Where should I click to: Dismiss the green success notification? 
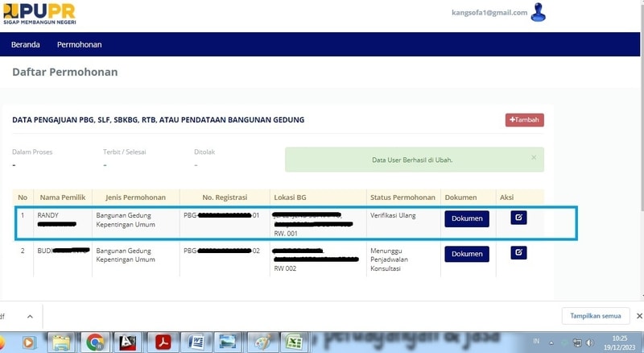[534, 158]
